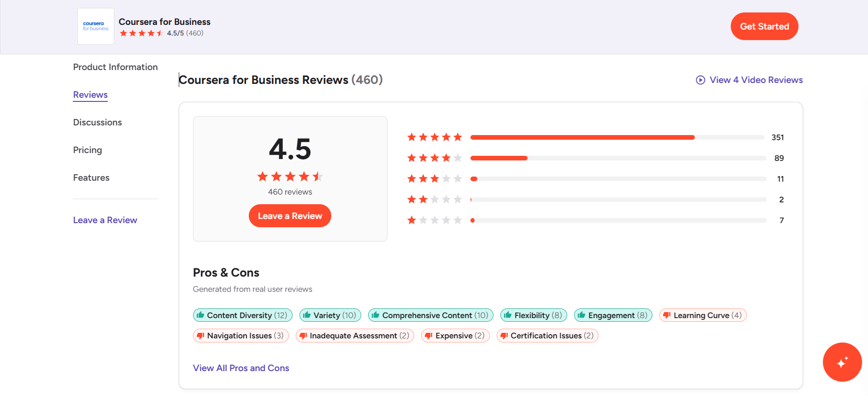Select the Expensive (2) con tag
The height and width of the screenshot is (396, 868).
click(455, 336)
